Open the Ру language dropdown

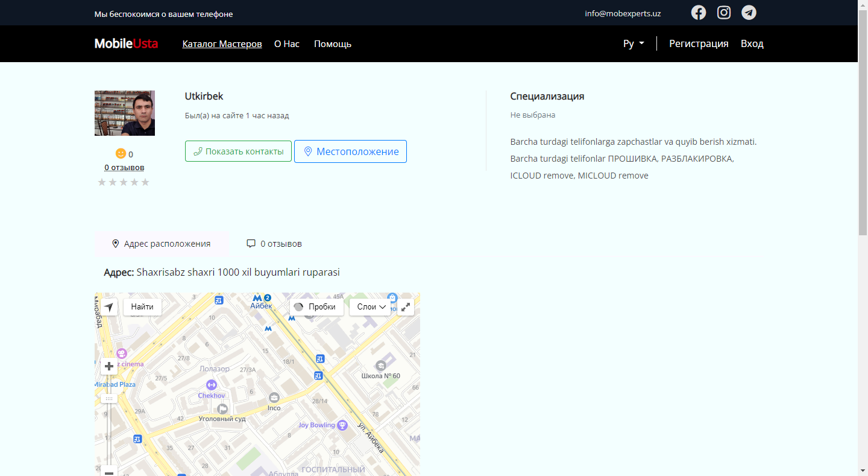pyautogui.click(x=634, y=44)
